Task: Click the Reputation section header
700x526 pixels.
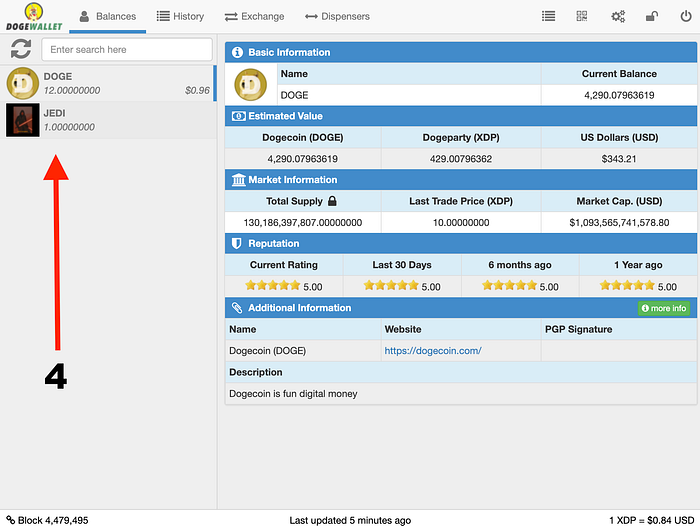Action: click(461, 243)
